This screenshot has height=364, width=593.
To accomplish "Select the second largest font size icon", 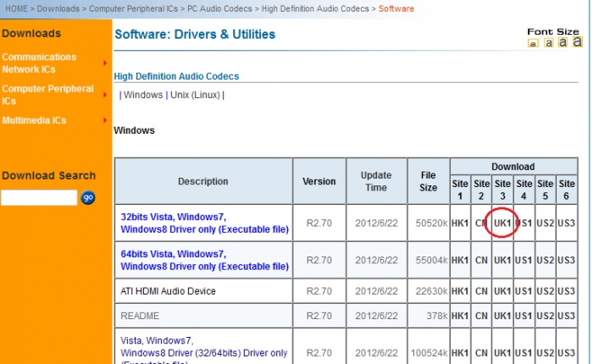I will (x=563, y=42).
